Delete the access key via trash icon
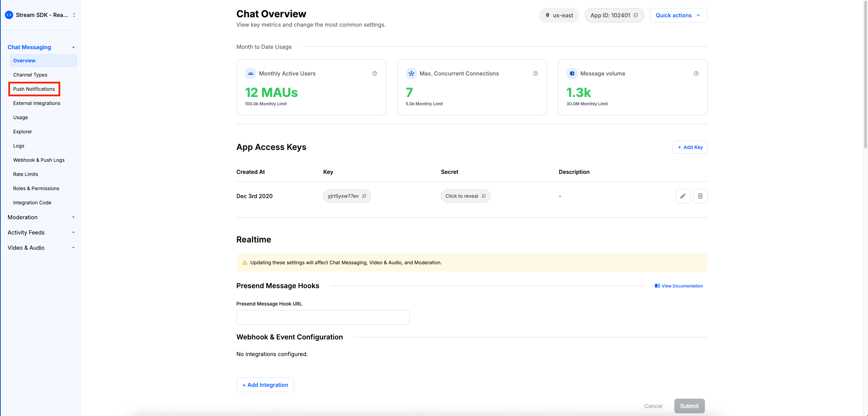Viewport: 868px width, 416px height. (700, 196)
